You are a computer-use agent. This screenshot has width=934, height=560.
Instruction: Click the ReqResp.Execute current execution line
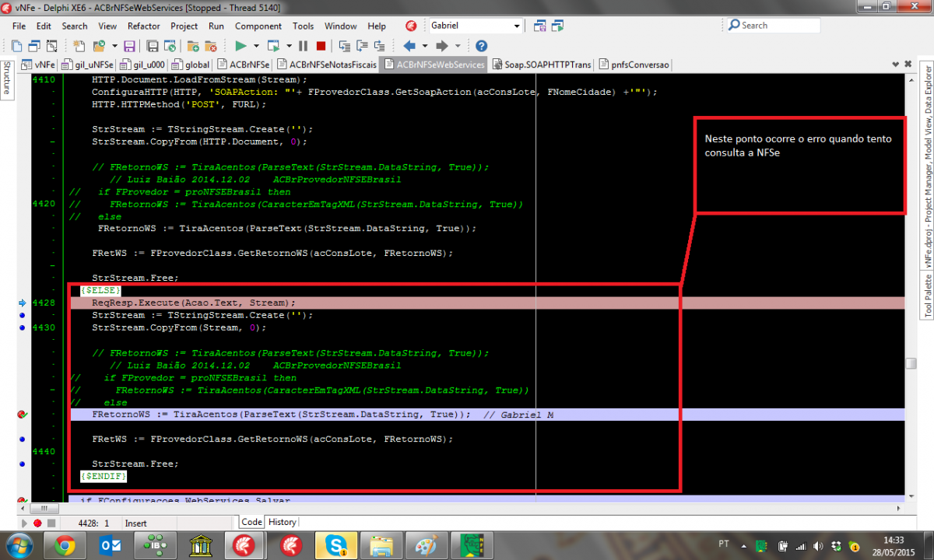point(487,303)
